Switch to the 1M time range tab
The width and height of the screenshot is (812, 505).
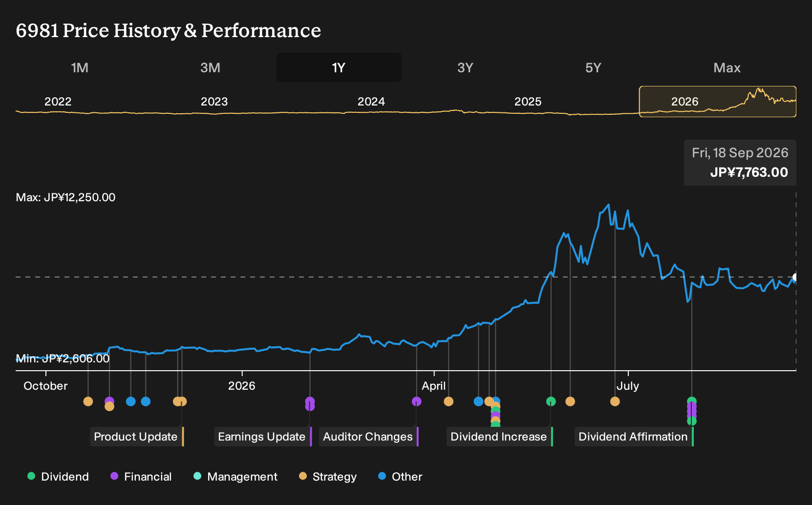[x=80, y=67]
